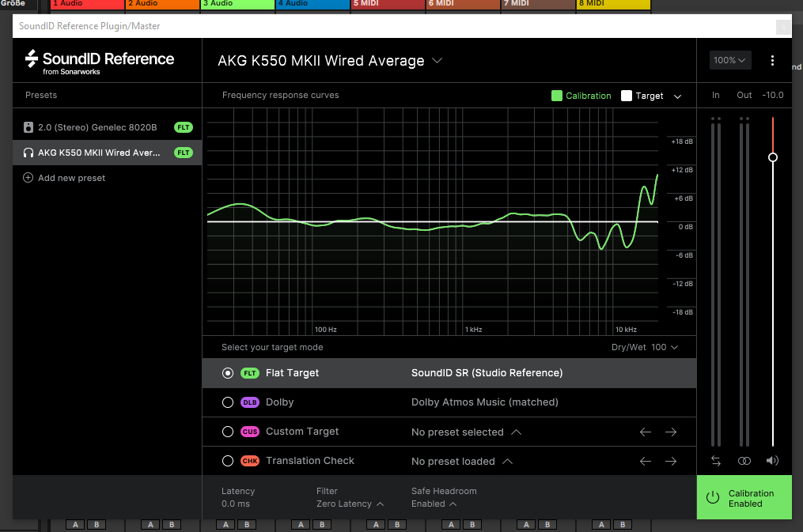Select the 2.0 (Stereo) Genelec 8020B preset

(x=108, y=127)
